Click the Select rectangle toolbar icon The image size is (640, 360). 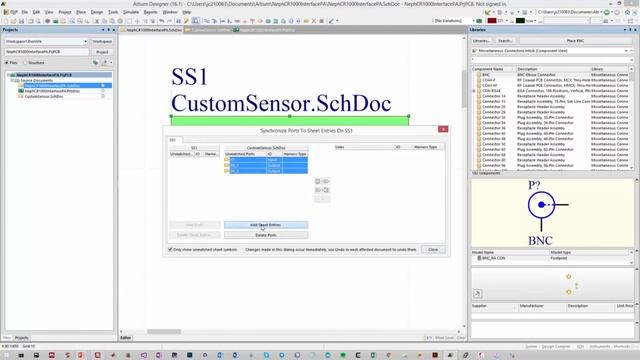[x=129, y=21]
